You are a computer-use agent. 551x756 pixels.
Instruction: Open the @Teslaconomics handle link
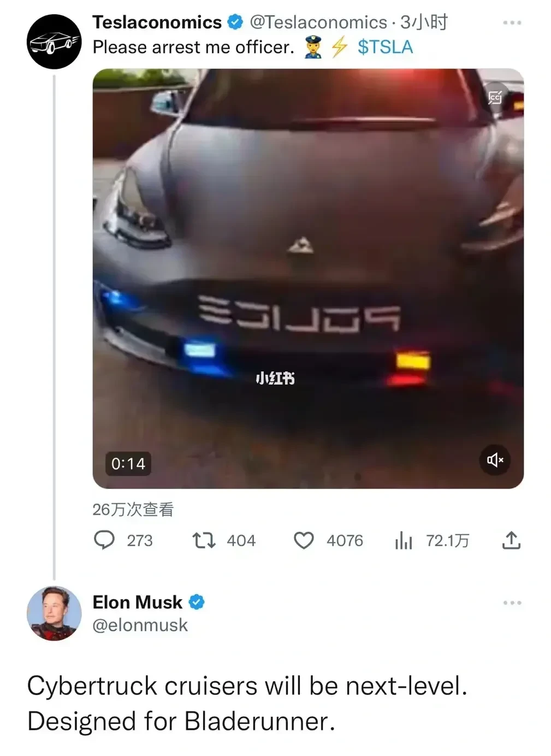pyautogui.click(x=318, y=22)
